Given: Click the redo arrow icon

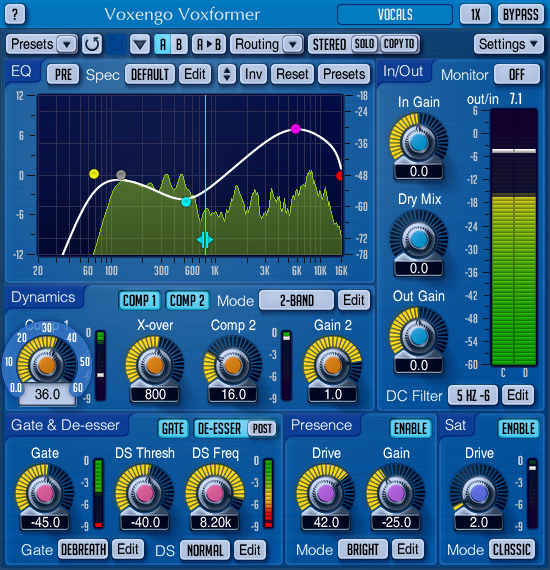Looking at the screenshot, I should coord(116,44).
